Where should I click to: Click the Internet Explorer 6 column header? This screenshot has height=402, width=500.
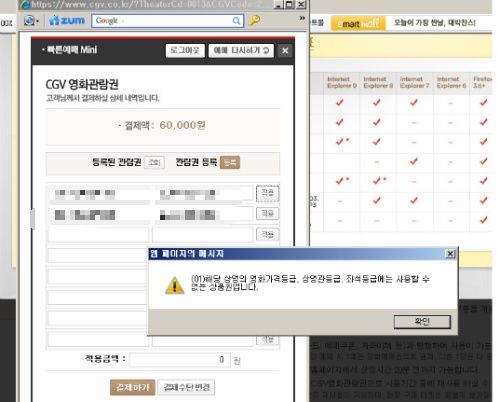tap(451, 82)
